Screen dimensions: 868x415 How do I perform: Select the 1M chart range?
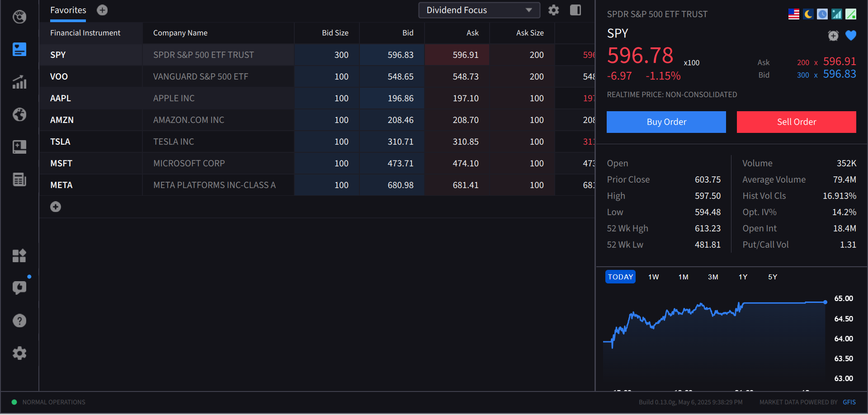tap(684, 277)
